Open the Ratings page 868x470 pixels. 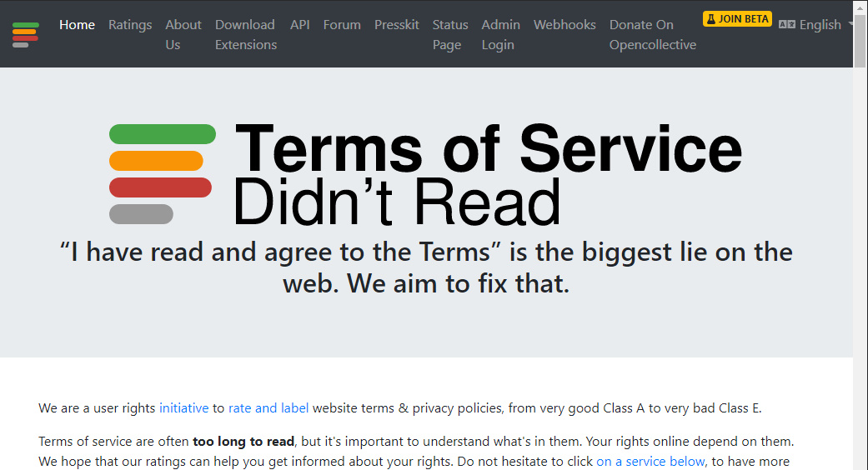(130, 25)
